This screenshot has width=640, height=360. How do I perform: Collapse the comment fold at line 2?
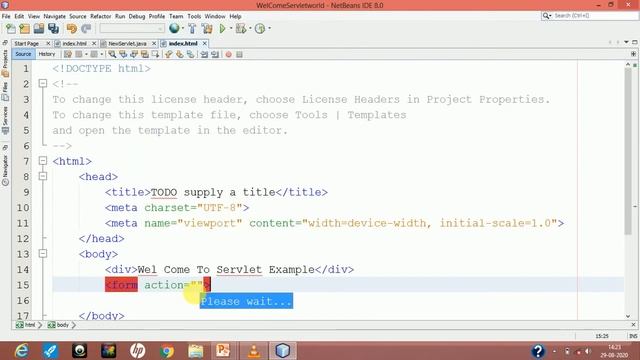pos(43,84)
